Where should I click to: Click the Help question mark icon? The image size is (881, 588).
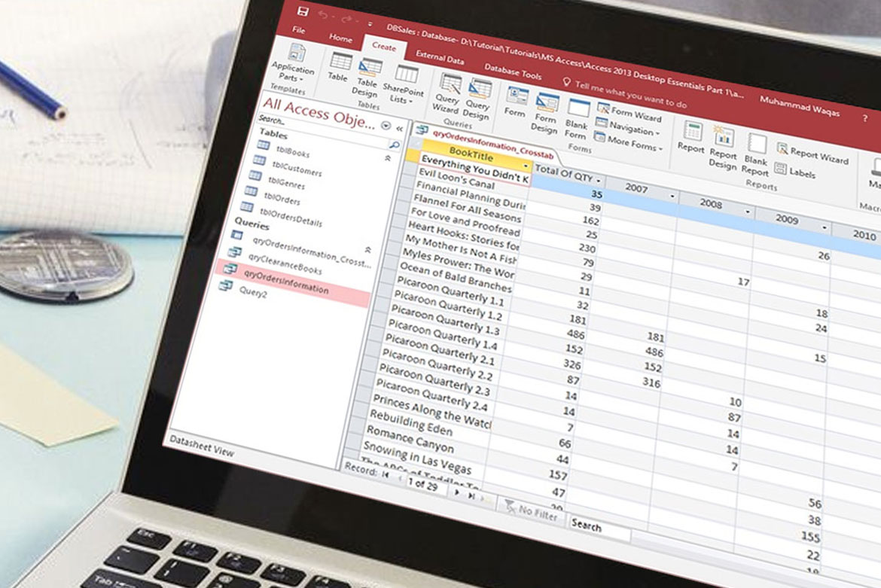(864, 118)
